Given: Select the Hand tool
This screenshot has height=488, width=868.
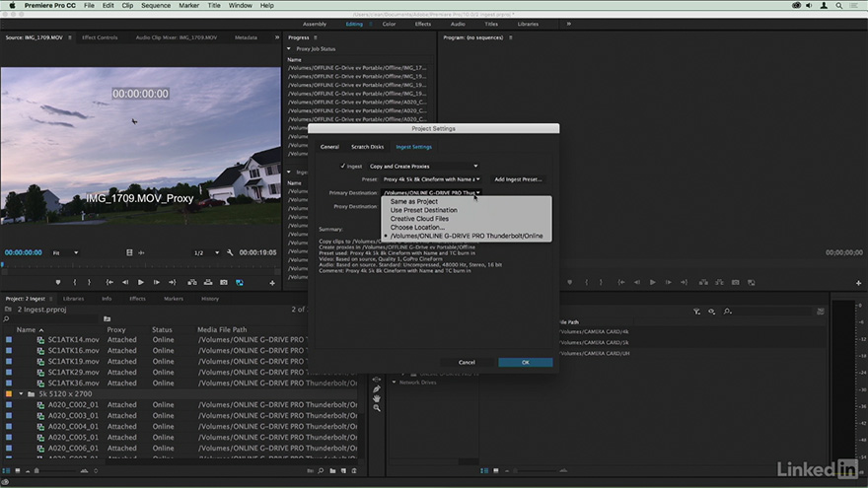Looking at the screenshot, I should (x=377, y=398).
